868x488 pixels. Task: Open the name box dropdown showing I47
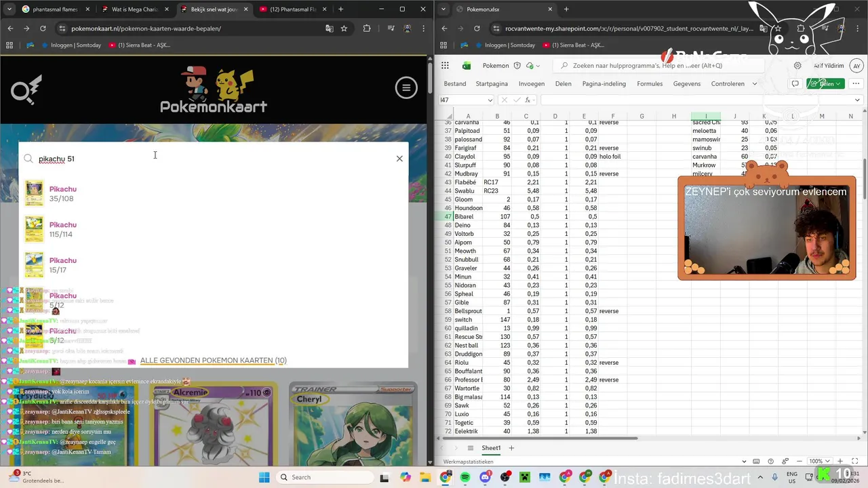tap(490, 100)
